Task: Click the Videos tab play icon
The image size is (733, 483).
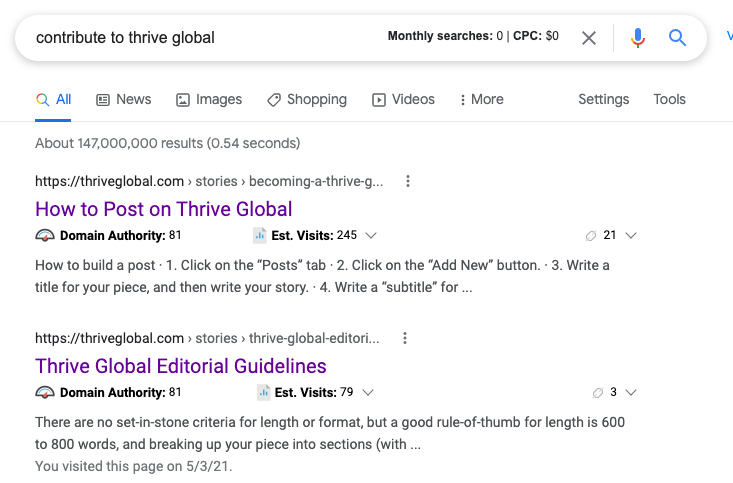Action: click(x=379, y=100)
